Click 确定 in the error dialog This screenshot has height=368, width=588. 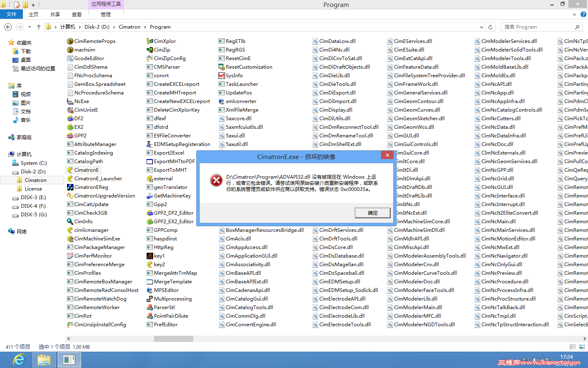pyautogui.click(x=373, y=213)
